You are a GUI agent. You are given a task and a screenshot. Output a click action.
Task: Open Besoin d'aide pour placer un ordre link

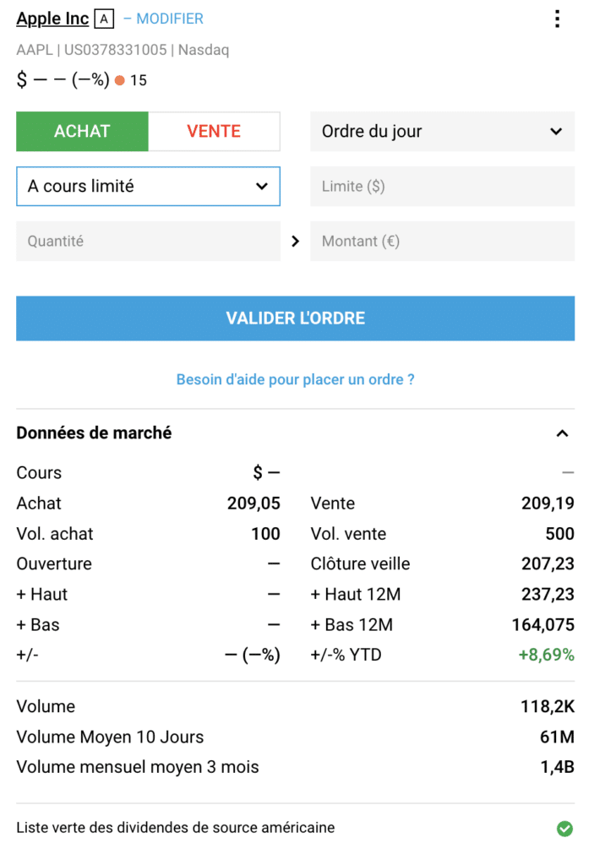pos(295,379)
